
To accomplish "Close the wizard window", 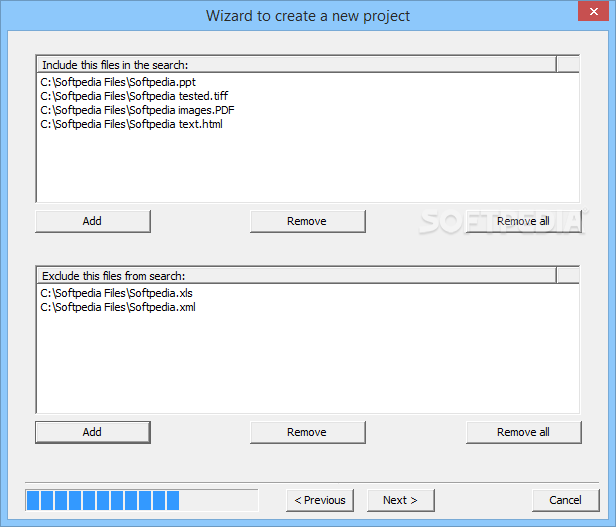I will pos(593,11).
